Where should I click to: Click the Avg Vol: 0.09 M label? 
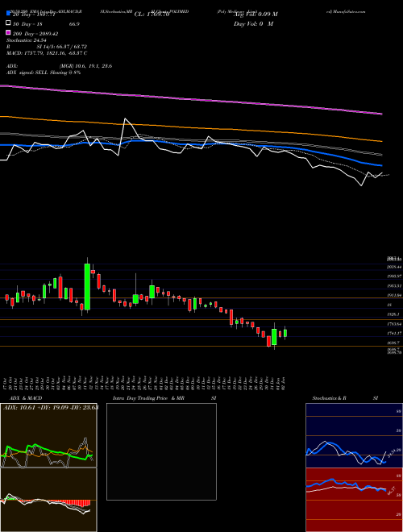256,15
